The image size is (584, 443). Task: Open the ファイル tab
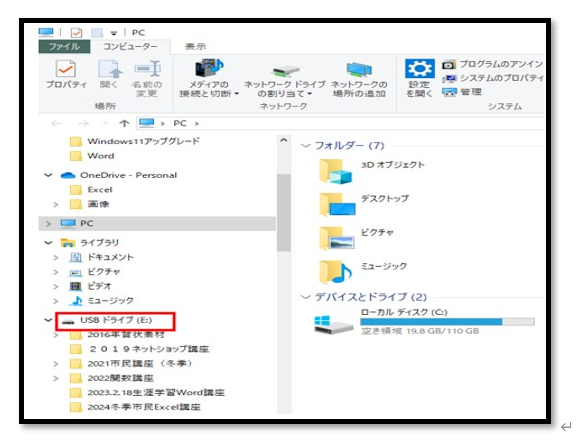[x=64, y=46]
